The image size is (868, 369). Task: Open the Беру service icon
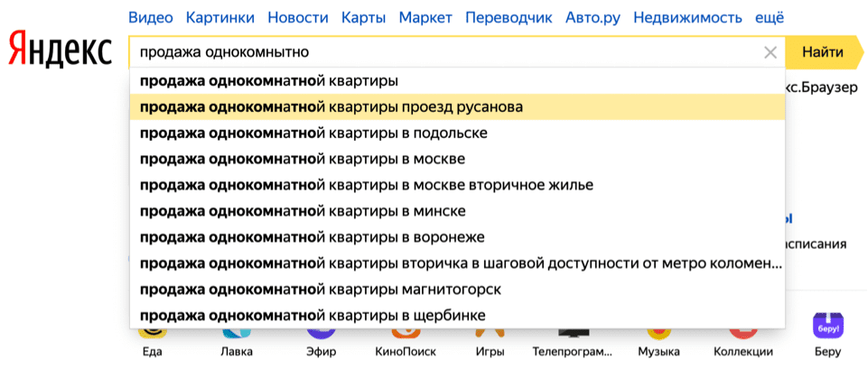(827, 333)
